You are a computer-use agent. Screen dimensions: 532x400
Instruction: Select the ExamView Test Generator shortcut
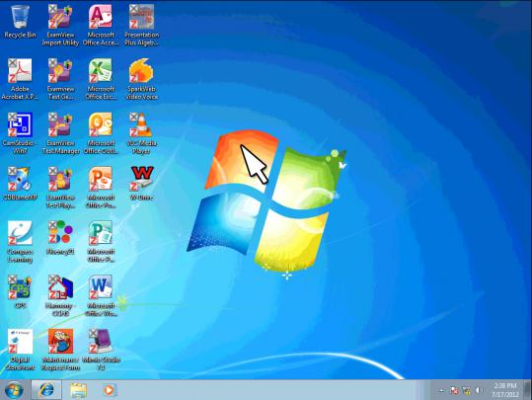[60, 79]
